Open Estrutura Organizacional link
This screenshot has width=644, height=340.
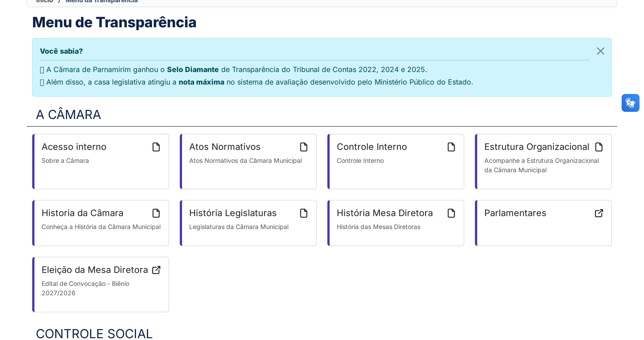(537, 147)
